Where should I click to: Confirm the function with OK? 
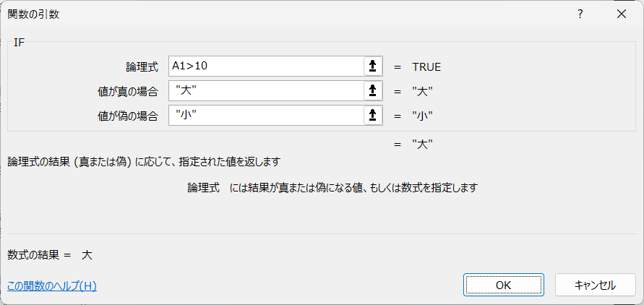504,285
